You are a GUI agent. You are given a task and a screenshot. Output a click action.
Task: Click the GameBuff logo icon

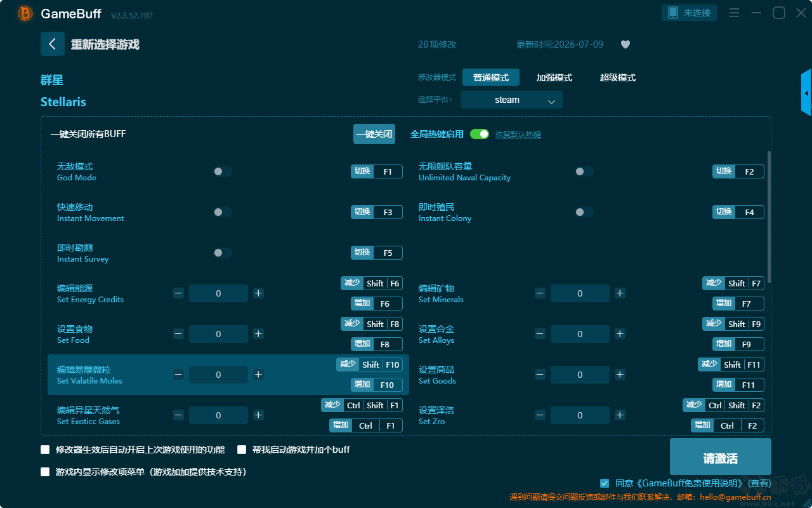click(x=25, y=13)
